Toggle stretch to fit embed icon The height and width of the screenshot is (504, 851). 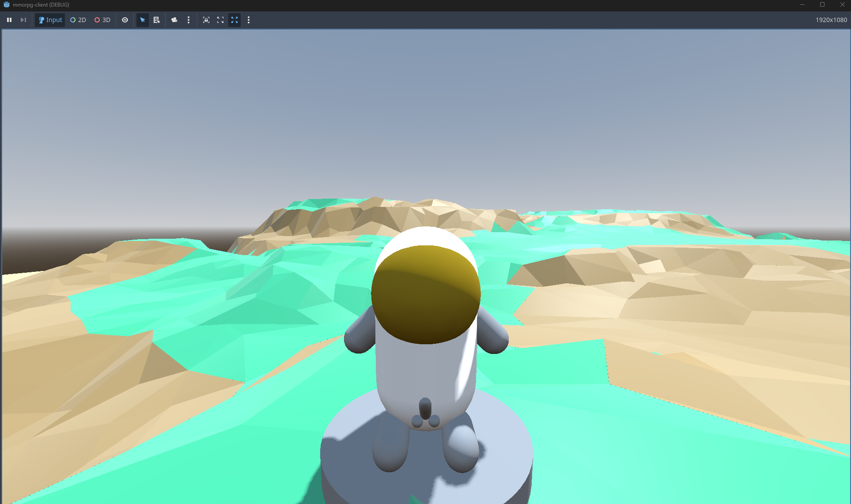coord(234,20)
